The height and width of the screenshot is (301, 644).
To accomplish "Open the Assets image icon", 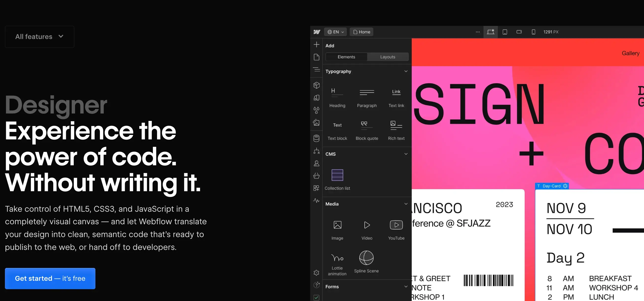I will click(x=317, y=123).
